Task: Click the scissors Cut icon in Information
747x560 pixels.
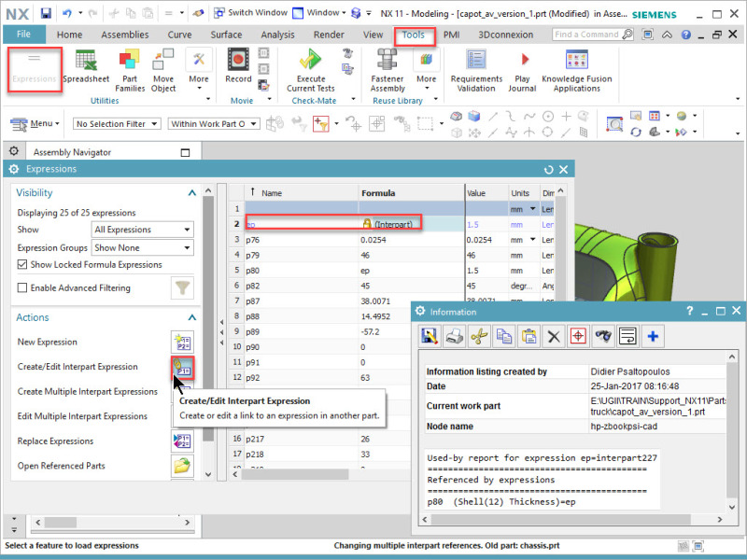Action: click(479, 337)
